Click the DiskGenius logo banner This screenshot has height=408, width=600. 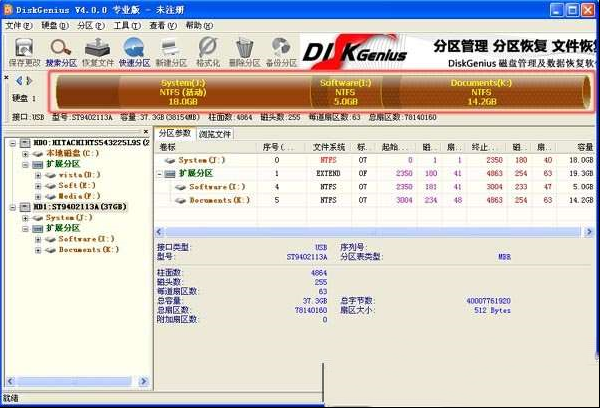(355, 52)
